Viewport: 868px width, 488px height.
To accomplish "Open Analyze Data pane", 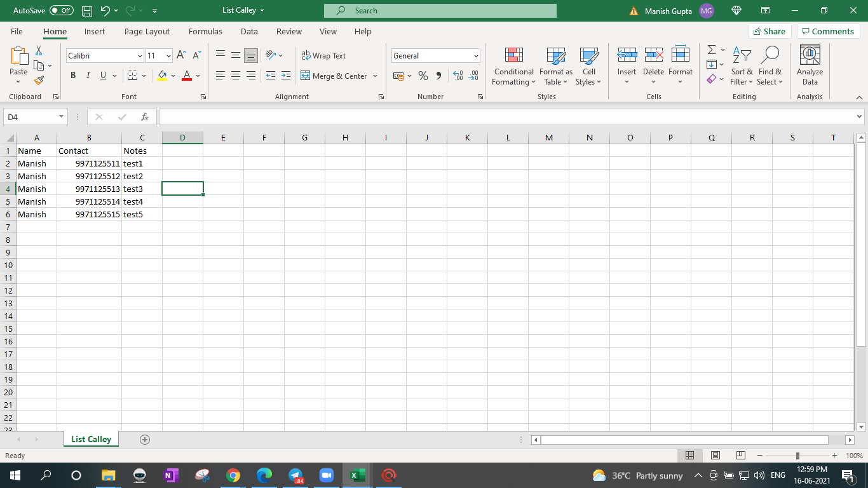I will [810, 65].
